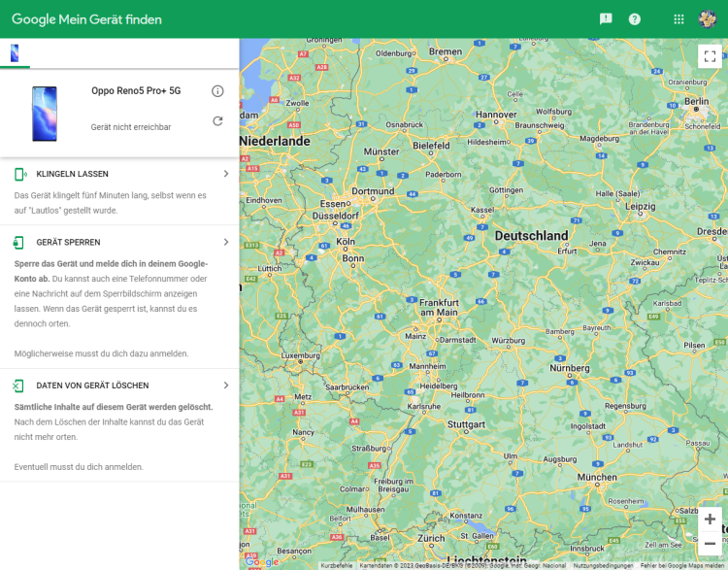Click the Google logo on map

262,561
